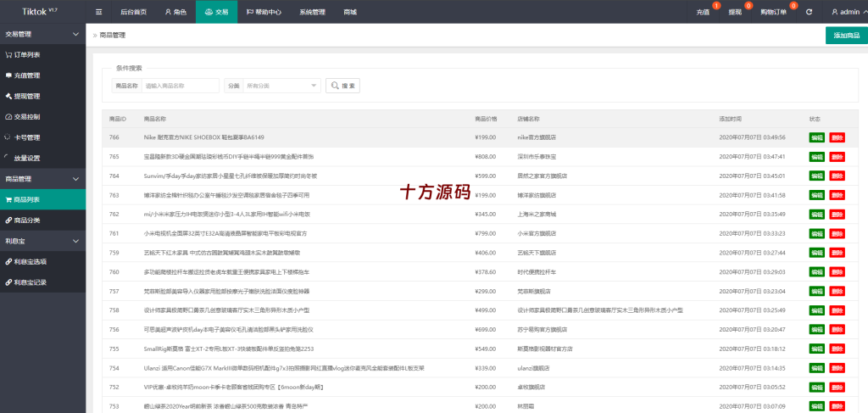The width and height of the screenshot is (868, 413).
Task: Open the 角色 menu
Action: [x=175, y=12]
